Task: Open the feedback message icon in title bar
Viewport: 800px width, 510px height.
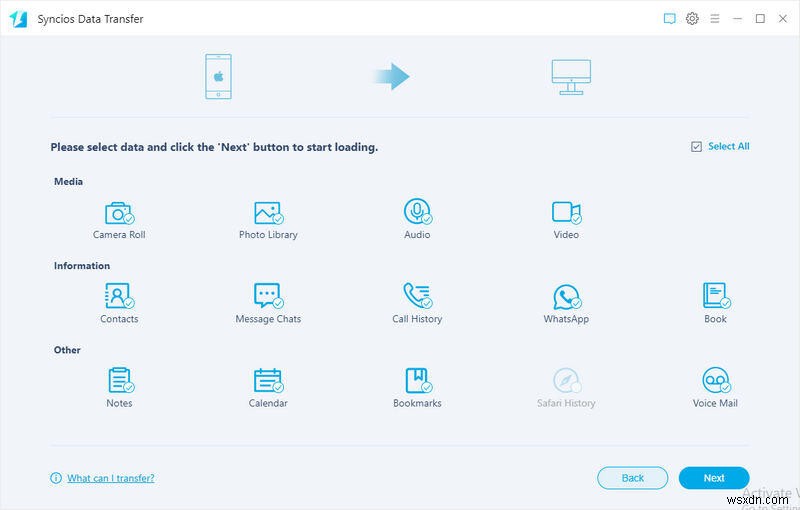Action: tap(669, 19)
